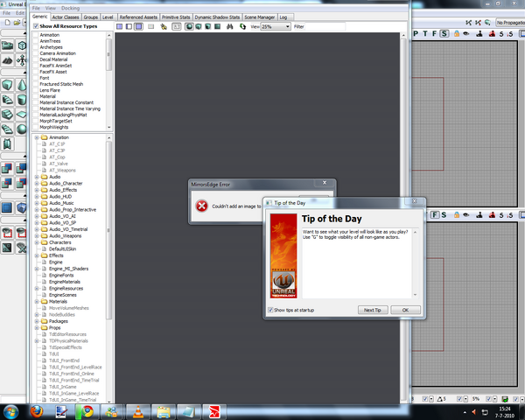525x420 pixels.
Task: Check the AnimTrees resource type box
Action: [36, 41]
